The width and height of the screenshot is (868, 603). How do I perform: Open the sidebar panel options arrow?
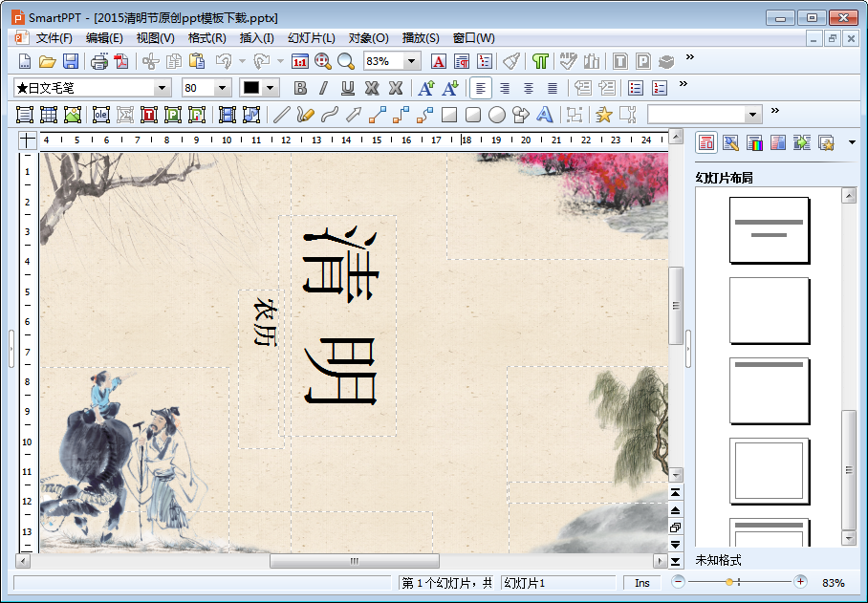point(852,142)
